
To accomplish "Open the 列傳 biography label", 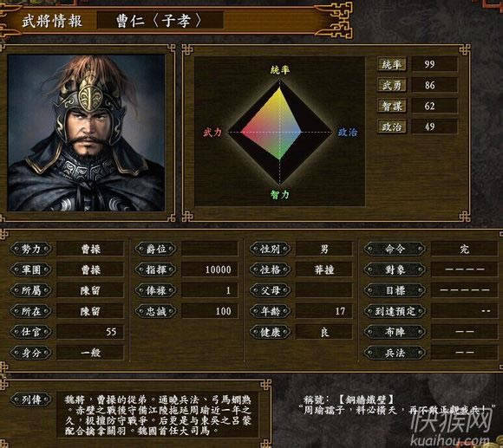I will point(31,399).
